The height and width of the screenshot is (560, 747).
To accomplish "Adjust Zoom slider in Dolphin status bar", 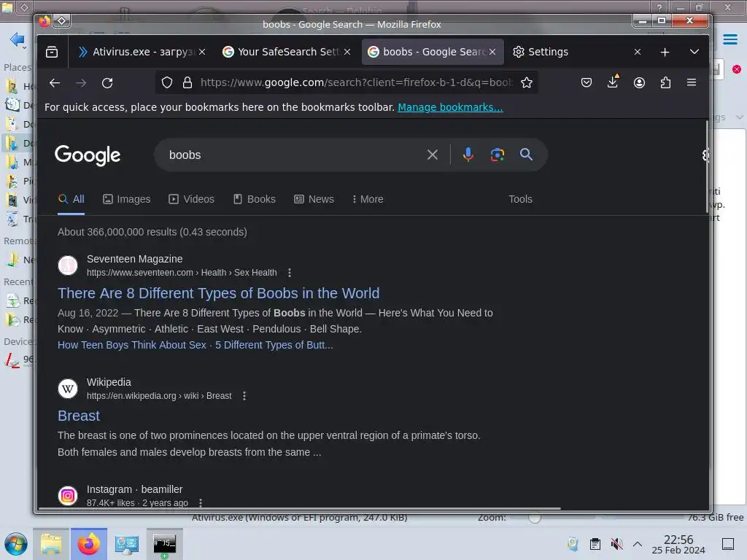I will 535,518.
